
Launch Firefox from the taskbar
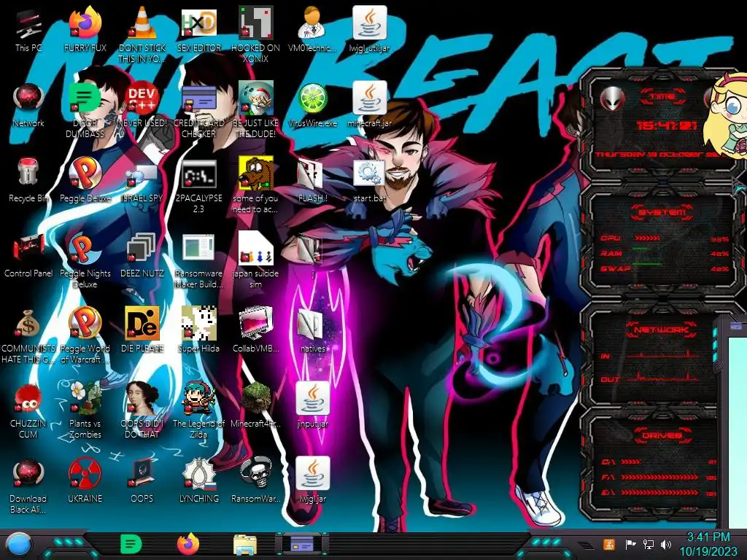(188, 544)
